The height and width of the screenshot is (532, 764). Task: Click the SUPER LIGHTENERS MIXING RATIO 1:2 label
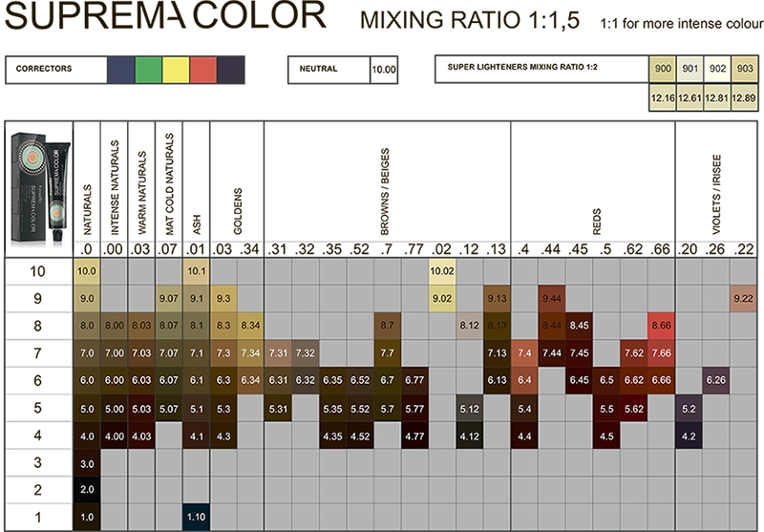(522, 67)
